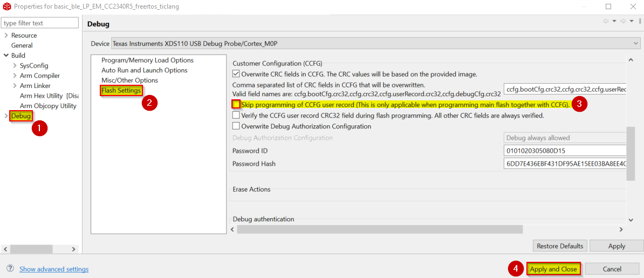The width and height of the screenshot is (644, 278).
Task: Click the Debug authentication section heading
Action: 263,219
